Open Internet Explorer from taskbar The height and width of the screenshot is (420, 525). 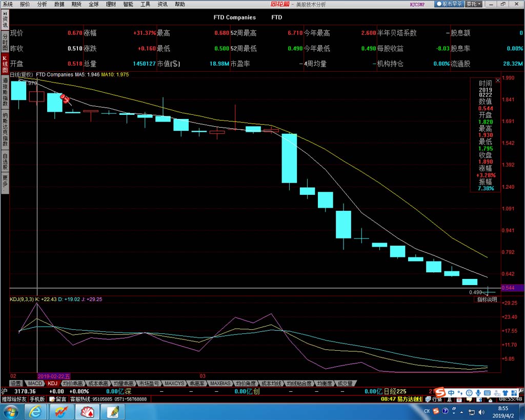click(x=35, y=412)
